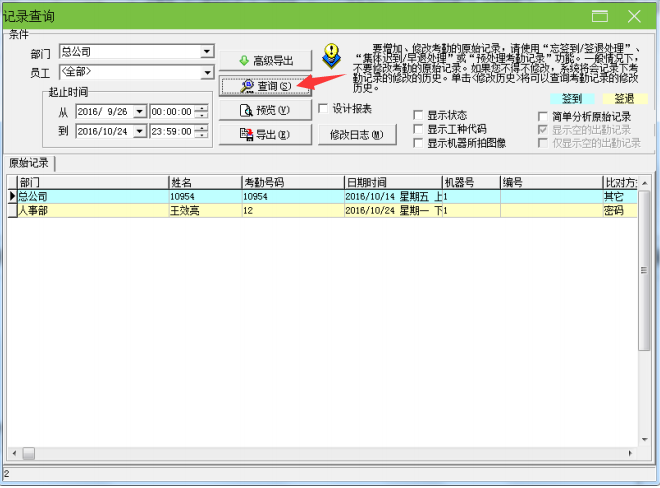Image resolution: width=660 pixels, height=488 pixels.
Task: Click the 预览(V) preview button
Action: tap(265, 110)
